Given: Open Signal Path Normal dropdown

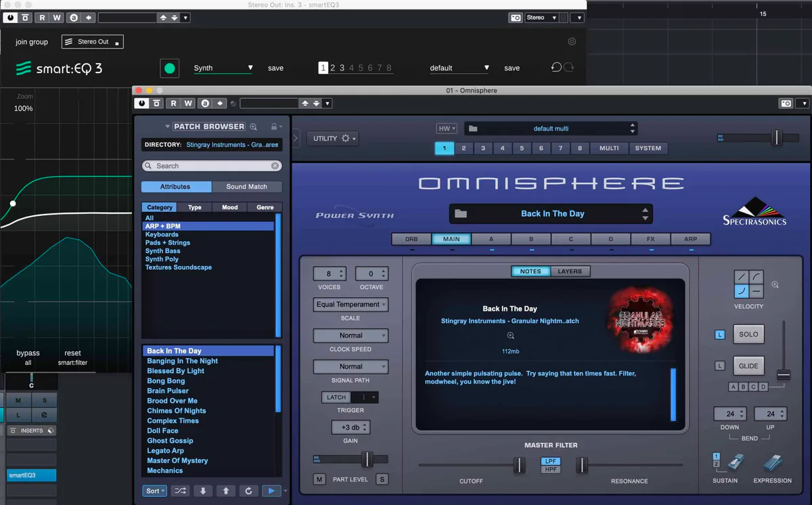Looking at the screenshot, I should coord(351,366).
